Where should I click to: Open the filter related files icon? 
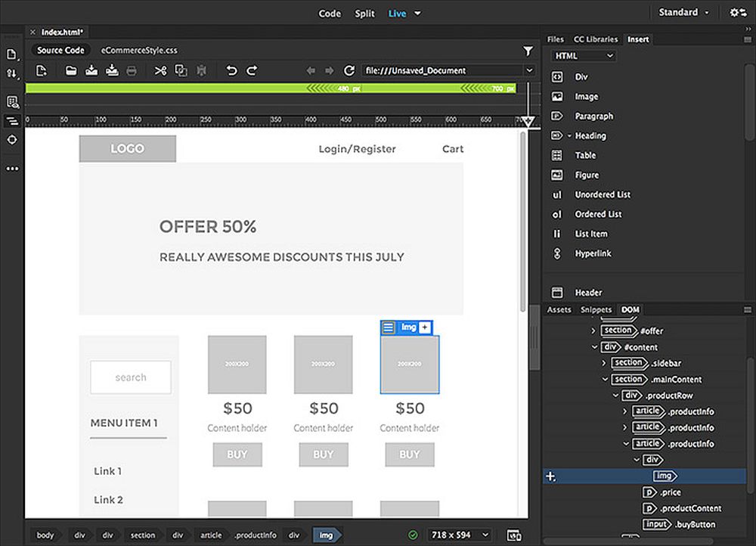tap(528, 51)
